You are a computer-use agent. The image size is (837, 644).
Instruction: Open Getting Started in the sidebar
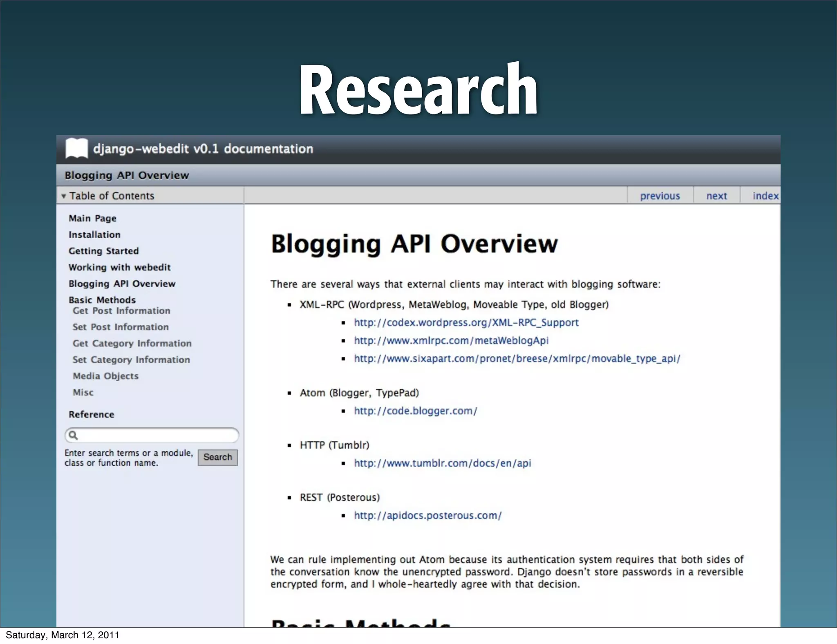pos(104,251)
